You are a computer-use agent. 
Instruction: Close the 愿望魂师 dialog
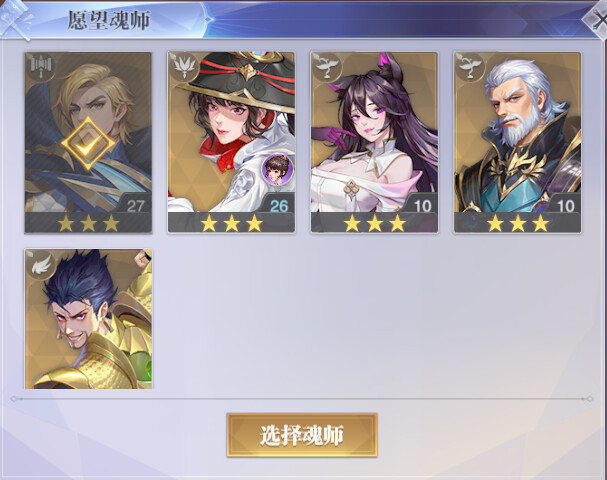(x=597, y=20)
